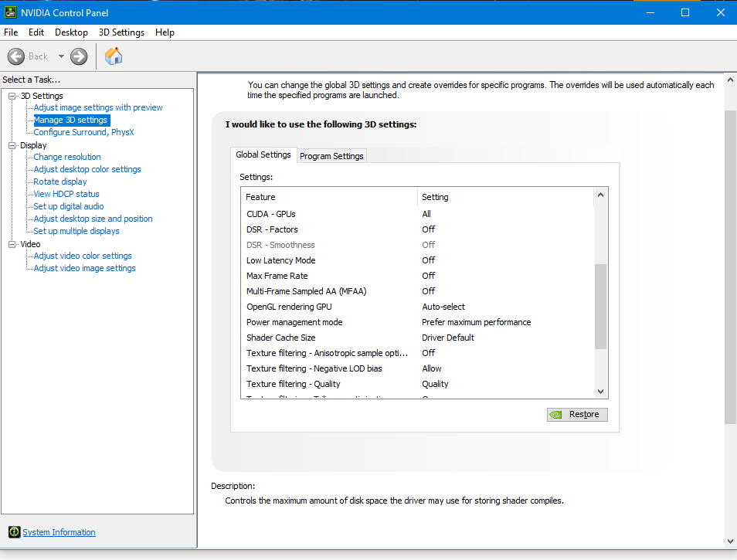Click the Allow setting value
Screen dimensions: 737x560
432,368
